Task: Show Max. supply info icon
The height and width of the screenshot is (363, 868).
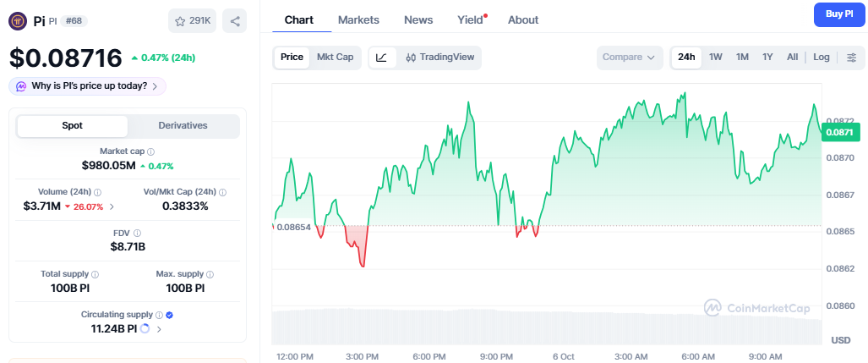Action: coord(210,274)
